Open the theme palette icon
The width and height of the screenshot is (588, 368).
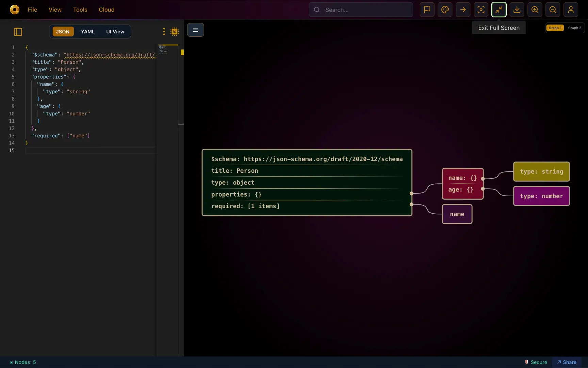pyautogui.click(x=445, y=10)
